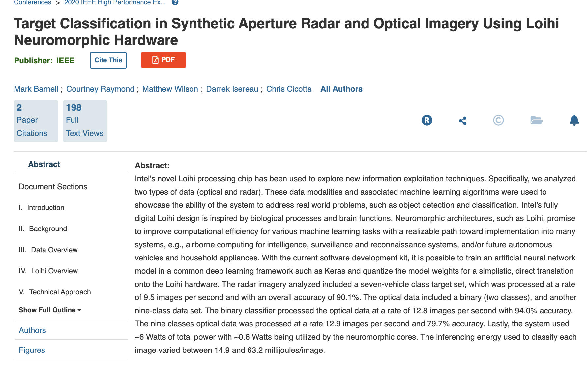Click the blue R rights icon
The width and height of the screenshot is (588, 366).
[427, 120]
